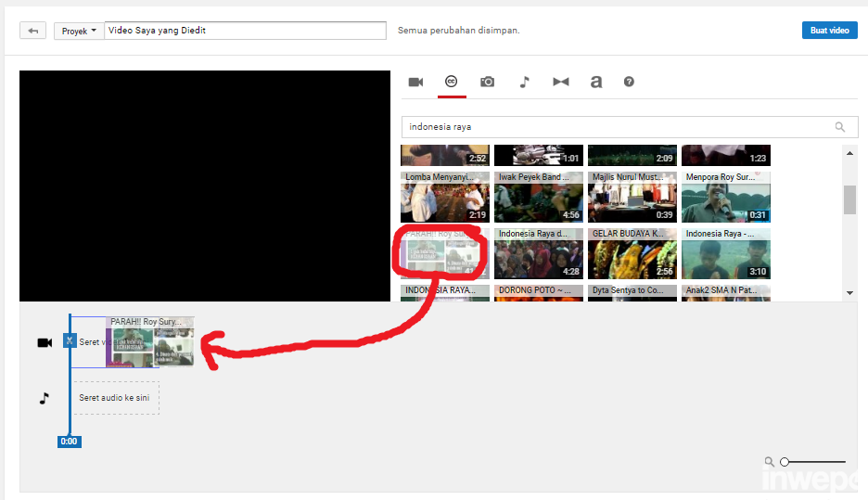This screenshot has width=868, height=500.
Task: Click the 'DORONG POTO ~' video title
Action: point(535,290)
